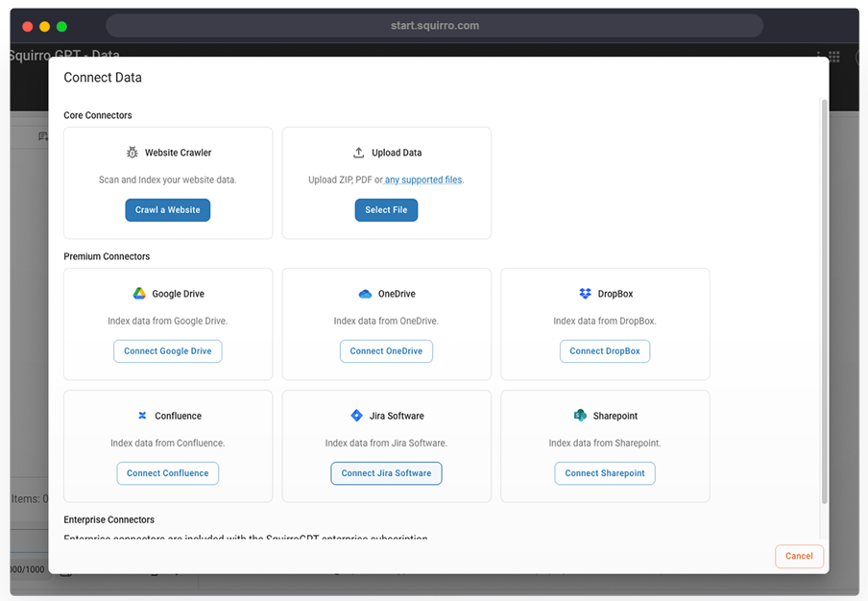Image resolution: width=868 pixels, height=601 pixels.
Task: Click the Upload Data card title
Action: click(x=397, y=153)
